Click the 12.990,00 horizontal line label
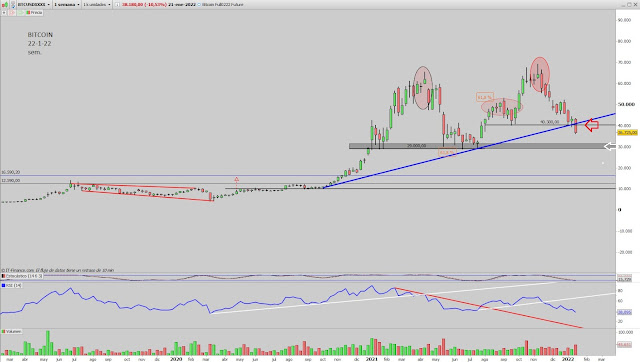This screenshot has width=640, height=362. click(11, 180)
